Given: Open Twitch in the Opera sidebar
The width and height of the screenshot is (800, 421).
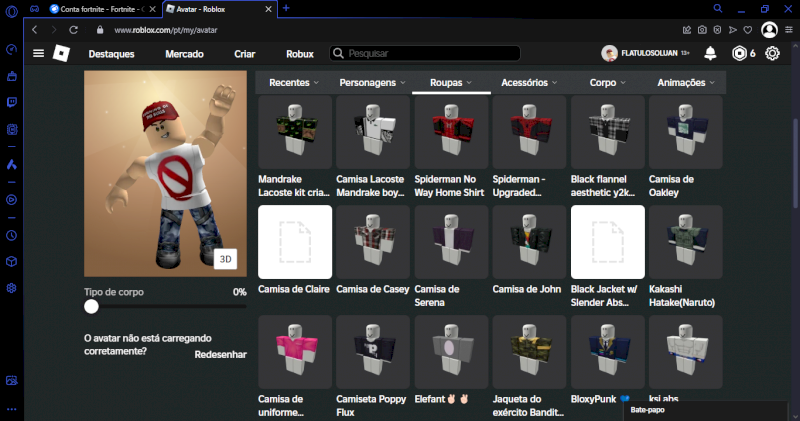Looking at the screenshot, I should coord(11,102).
